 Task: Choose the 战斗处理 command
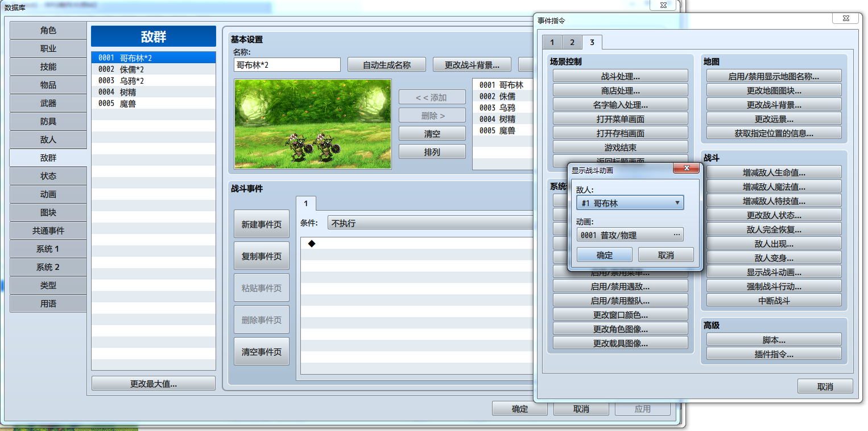(621, 76)
